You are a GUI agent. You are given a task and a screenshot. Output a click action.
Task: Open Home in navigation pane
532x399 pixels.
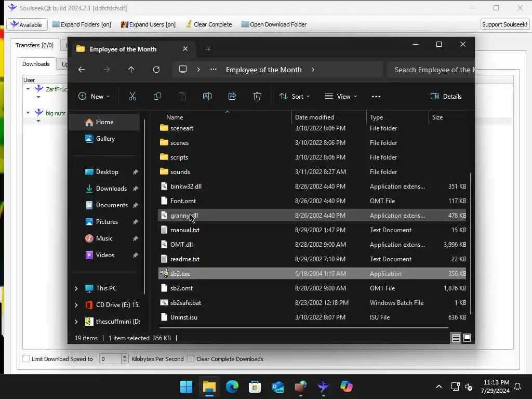click(104, 122)
